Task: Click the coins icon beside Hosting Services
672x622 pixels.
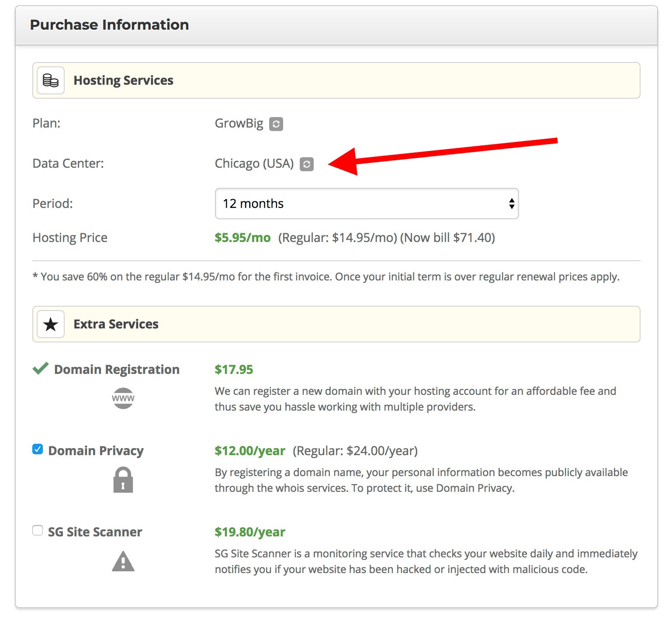Action: point(51,80)
